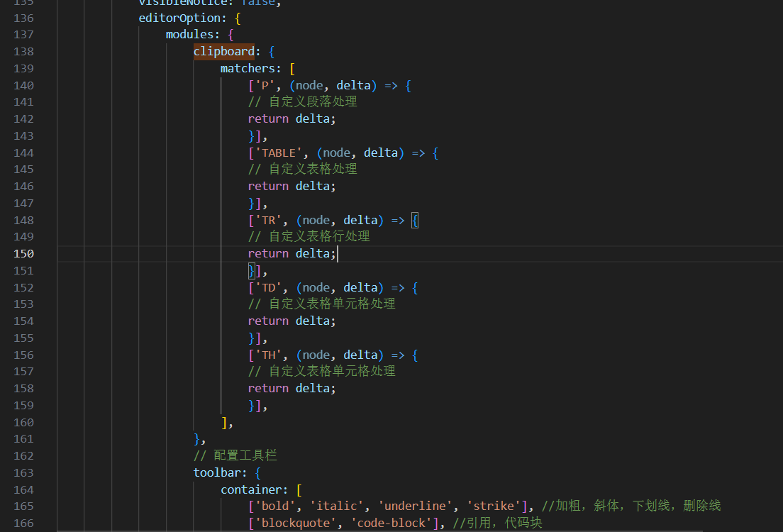
Task: Click the 'matchers' property name
Action: 248,68
